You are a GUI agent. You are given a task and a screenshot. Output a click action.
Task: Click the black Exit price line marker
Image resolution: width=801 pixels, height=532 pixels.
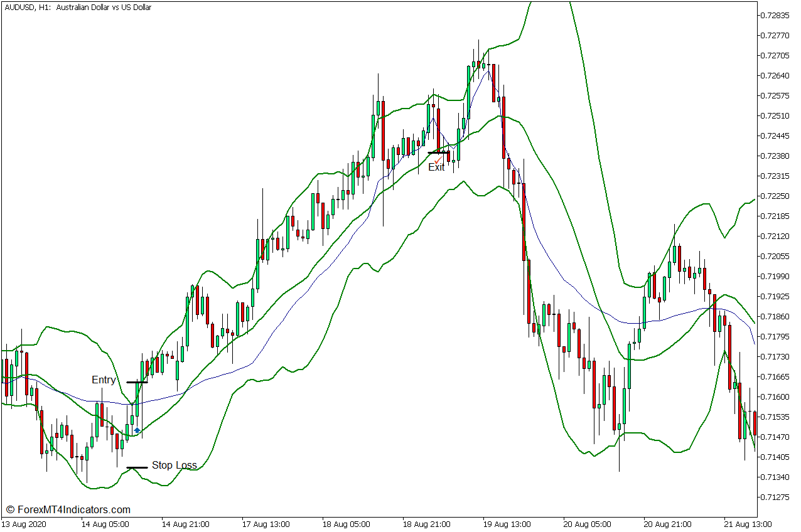[x=438, y=152]
